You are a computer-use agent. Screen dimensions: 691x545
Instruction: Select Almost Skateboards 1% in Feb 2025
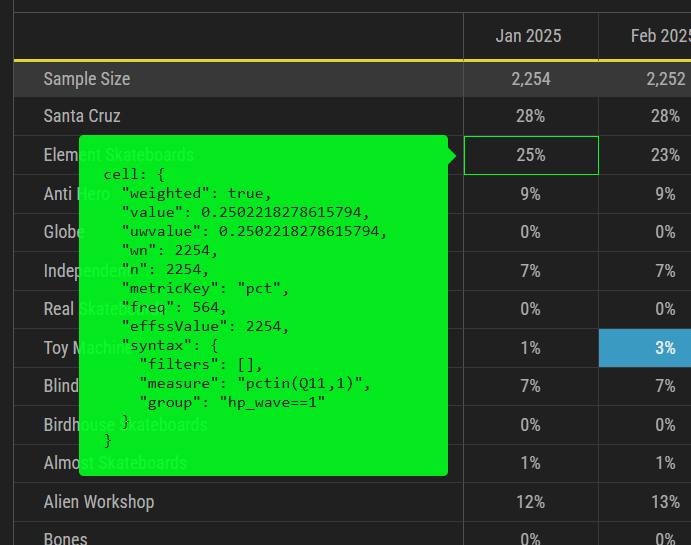click(x=665, y=463)
